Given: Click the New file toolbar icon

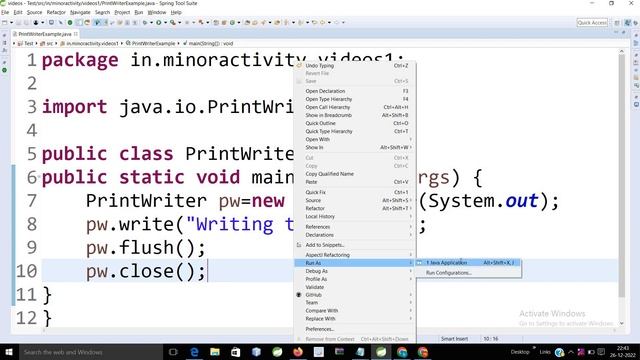Looking at the screenshot, I should pos(4,22).
